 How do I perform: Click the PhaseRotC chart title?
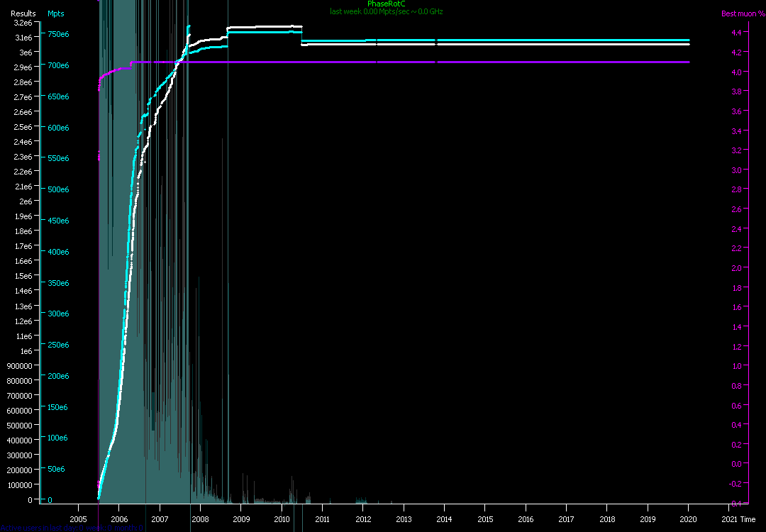tap(386, 4)
